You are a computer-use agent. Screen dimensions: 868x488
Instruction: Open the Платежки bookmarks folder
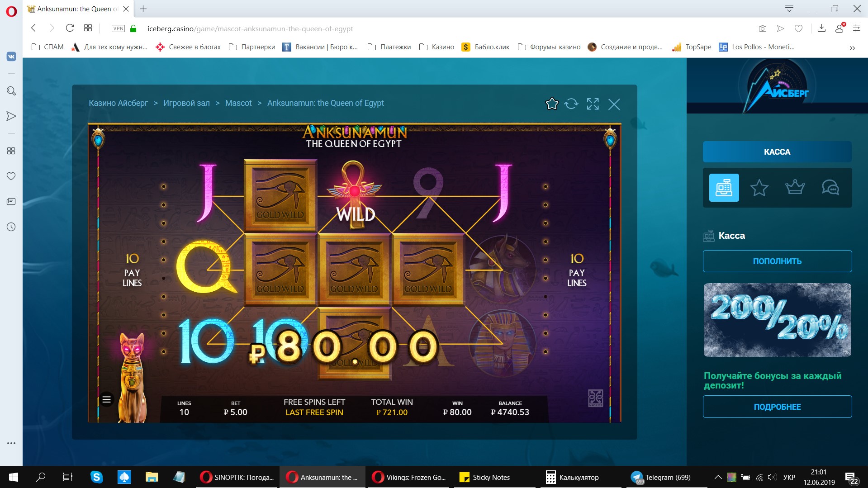pyautogui.click(x=389, y=47)
